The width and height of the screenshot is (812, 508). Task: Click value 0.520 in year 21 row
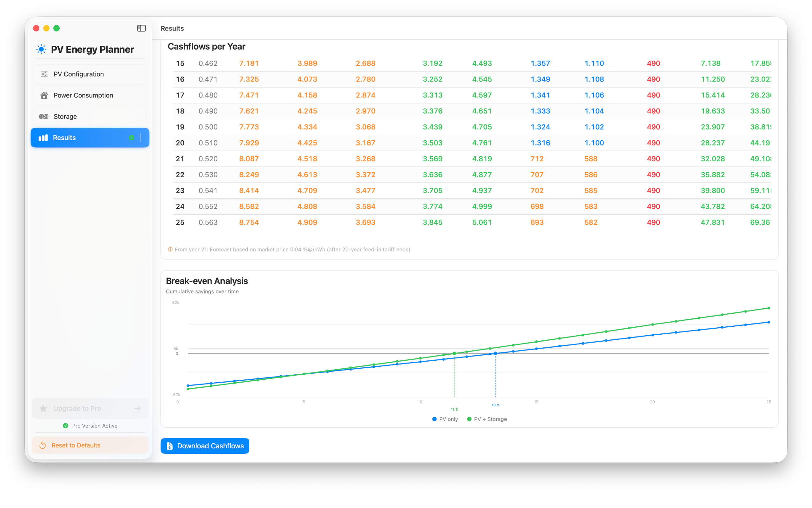(x=208, y=158)
